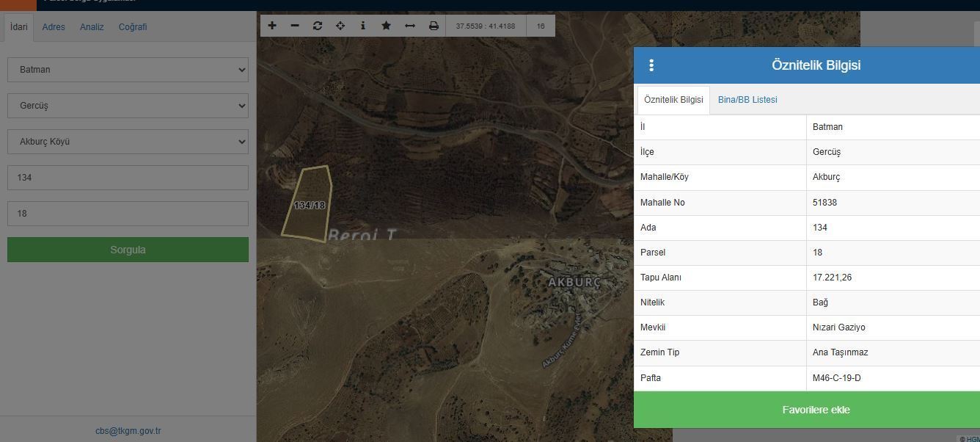The image size is (980, 442).
Task: Click the refresh map icon
Action: tap(318, 26)
